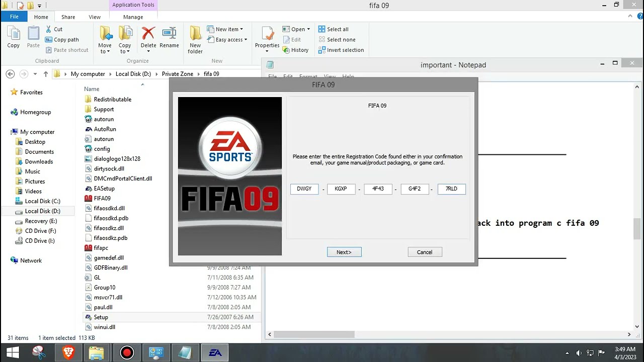This screenshot has width=644, height=362.
Task: Click the last registration code field 7RLD
Action: [x=452, y=189]
